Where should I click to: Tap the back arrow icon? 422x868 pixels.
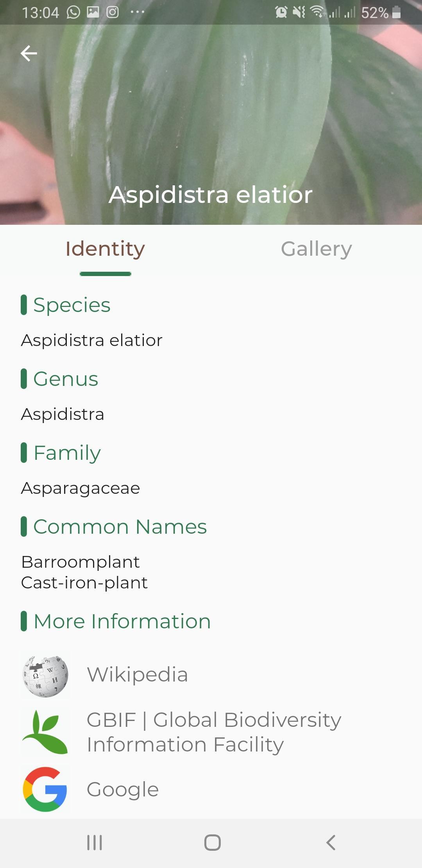[x=29, y=54]
